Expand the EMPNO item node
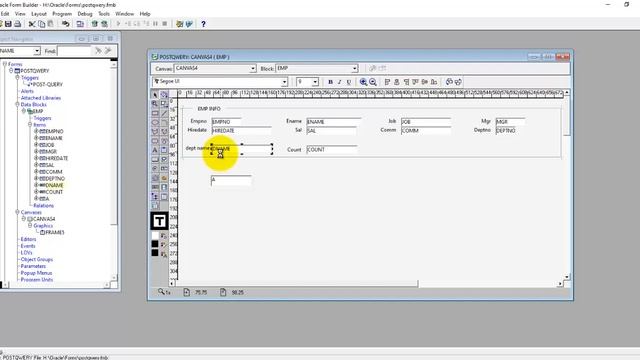The height and width of the screenshot is (360, 640). tap(36, 131)
